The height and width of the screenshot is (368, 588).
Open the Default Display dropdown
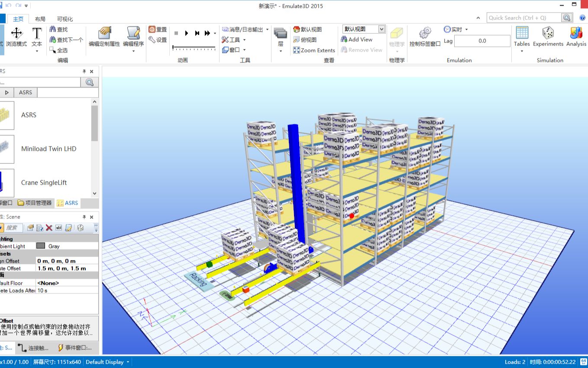coord(108,362)
